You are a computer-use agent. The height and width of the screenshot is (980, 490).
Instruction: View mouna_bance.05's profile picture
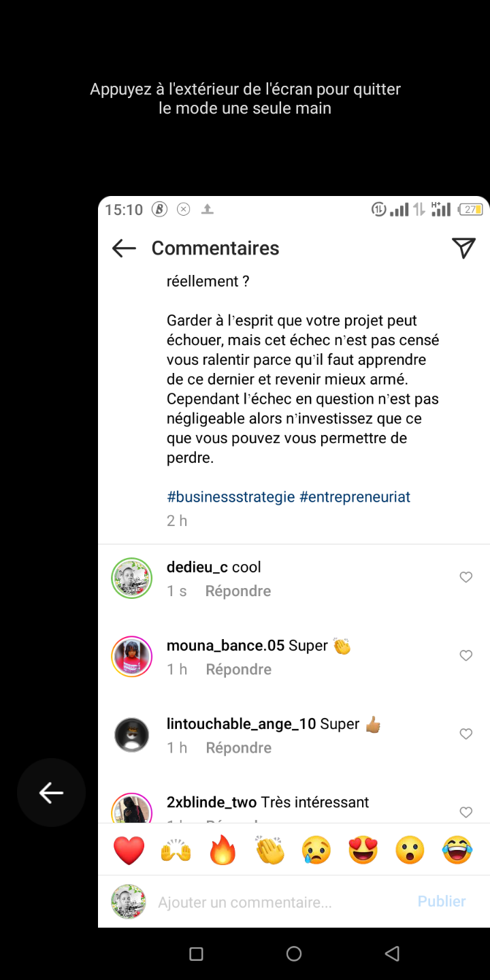tap(131, 657)
